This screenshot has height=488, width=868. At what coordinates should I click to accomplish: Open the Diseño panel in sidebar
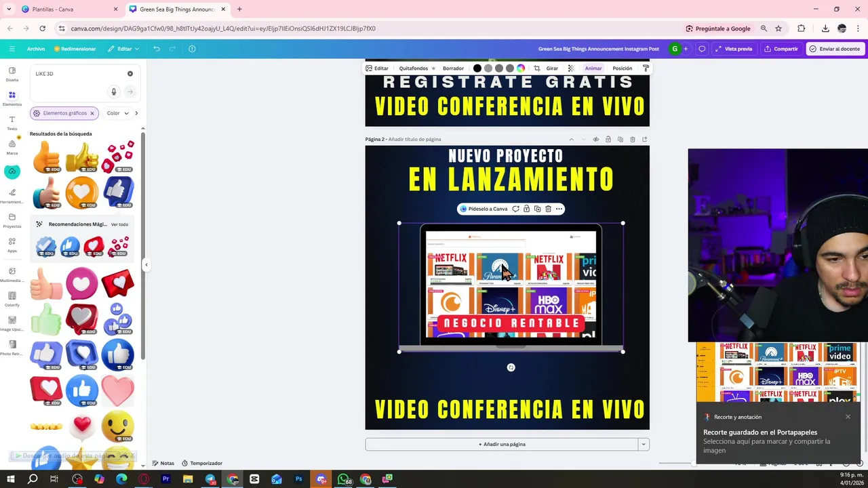click(x=12, y=74)
